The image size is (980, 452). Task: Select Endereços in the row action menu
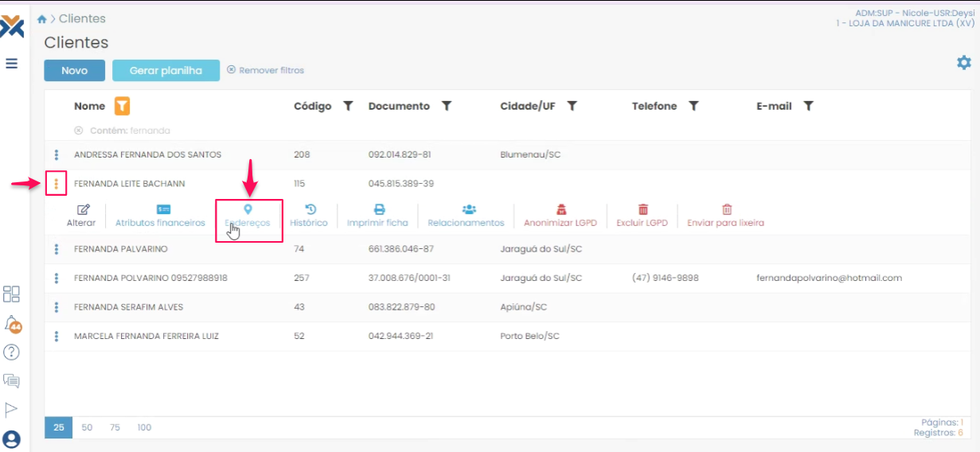click(x=248, y=216)
